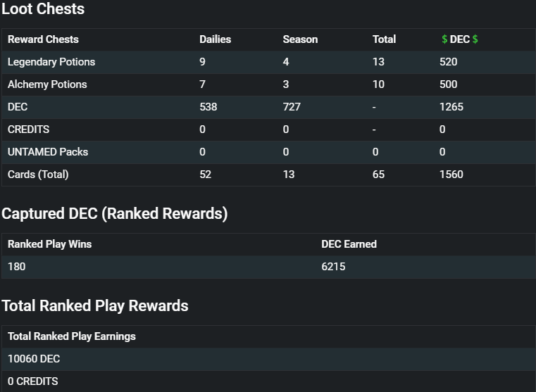This screenshot has height=392, width=536.
Task: Click the Cards total DEC value 1560
Action: [x=451, y=175]
